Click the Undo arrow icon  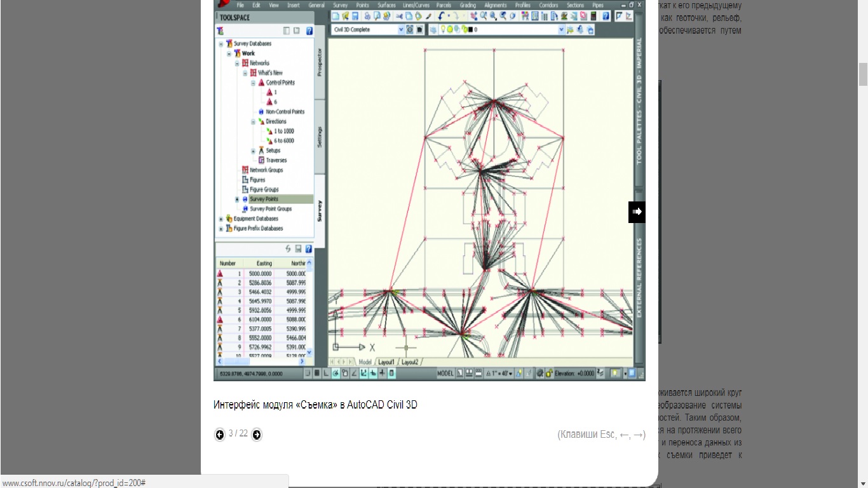[440, 16]
